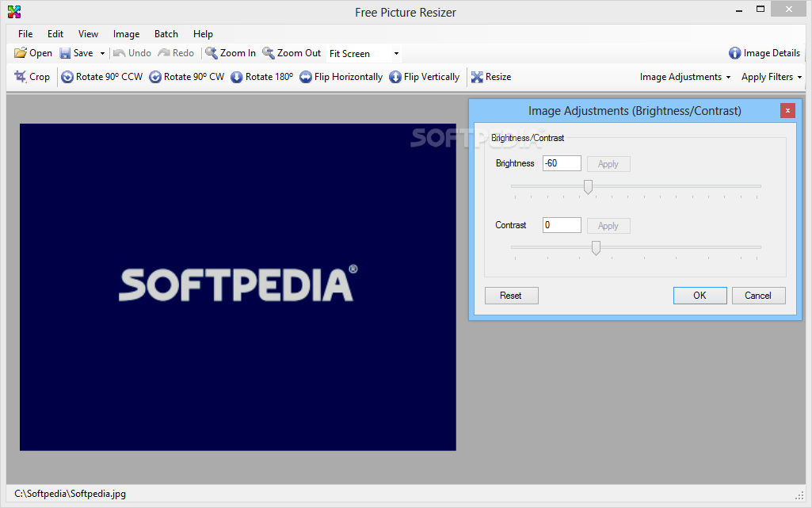Open the File menu
The height and width of the screenshot is (508, 812).
click(25, 33)
